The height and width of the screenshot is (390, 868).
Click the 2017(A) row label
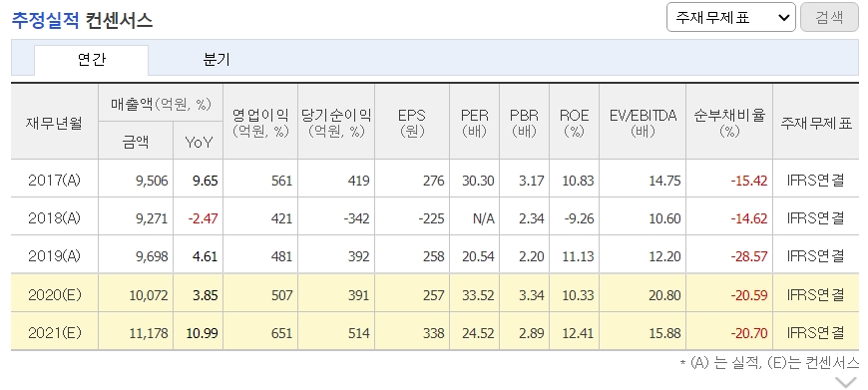[54, 181]
